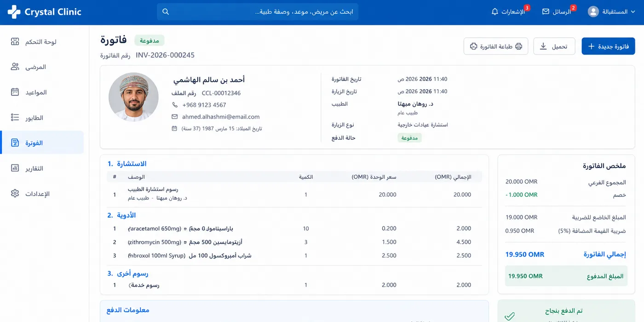This screenshot has height=322, width=644.
Task: Click سعر الوحدة (OMR) column header
Action: point(374,177)
